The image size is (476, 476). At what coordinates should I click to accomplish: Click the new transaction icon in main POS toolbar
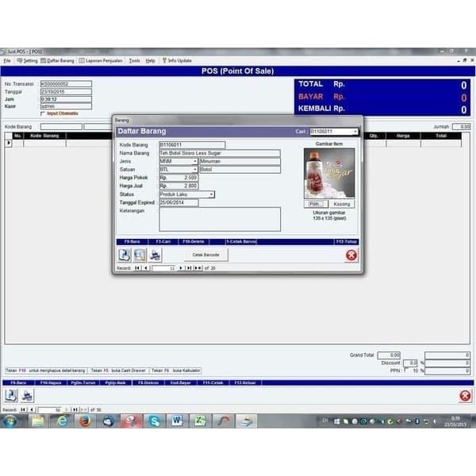(11, 396)
